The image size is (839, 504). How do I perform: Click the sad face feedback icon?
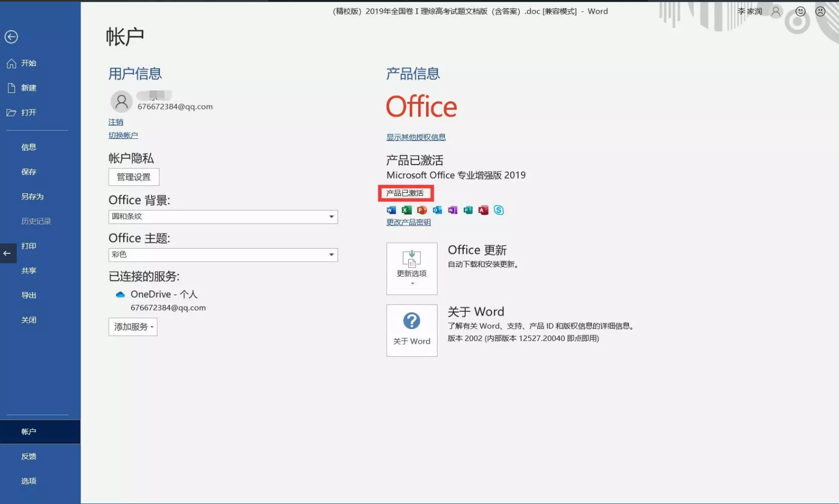820,11
